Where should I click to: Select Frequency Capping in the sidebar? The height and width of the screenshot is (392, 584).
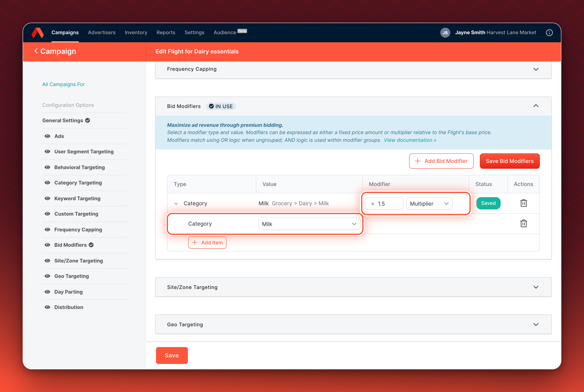[x=78, y=229]
